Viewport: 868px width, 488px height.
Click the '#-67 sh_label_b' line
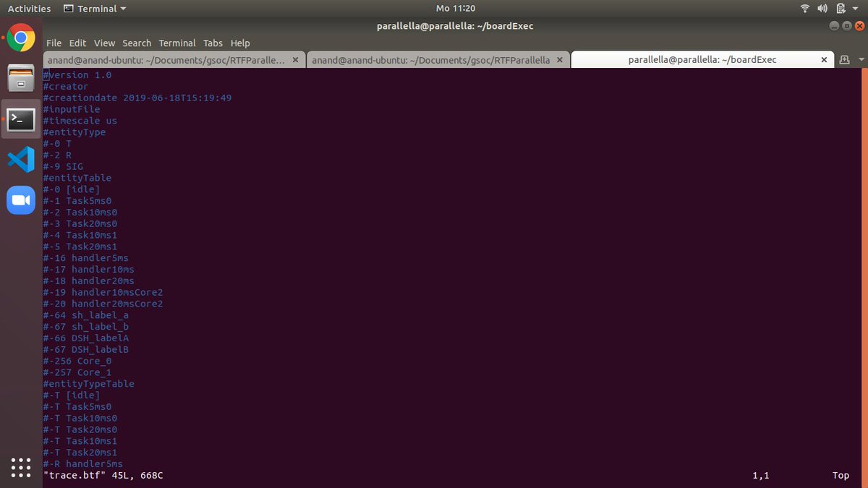click(86, 327)
